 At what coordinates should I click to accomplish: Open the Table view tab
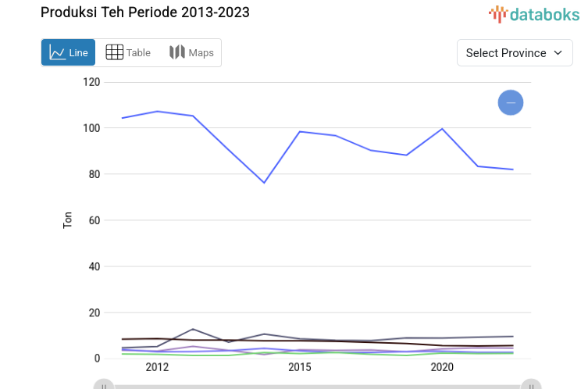click(129, 53)
